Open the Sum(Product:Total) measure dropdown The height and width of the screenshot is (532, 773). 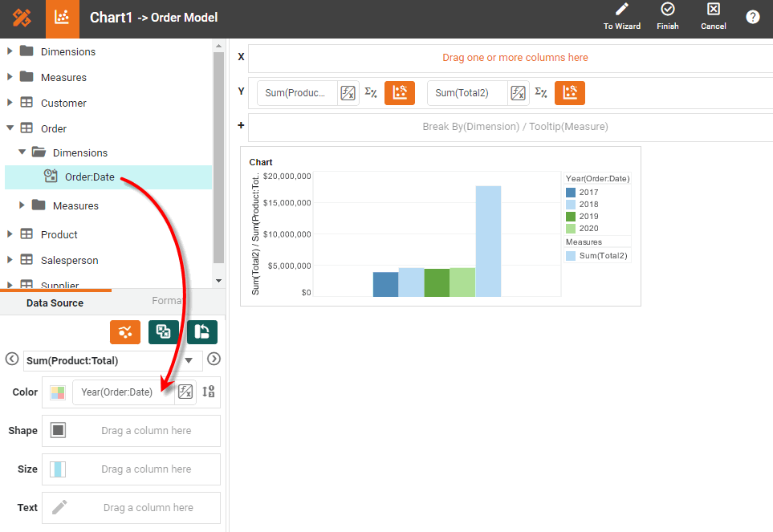click(188, 361)
